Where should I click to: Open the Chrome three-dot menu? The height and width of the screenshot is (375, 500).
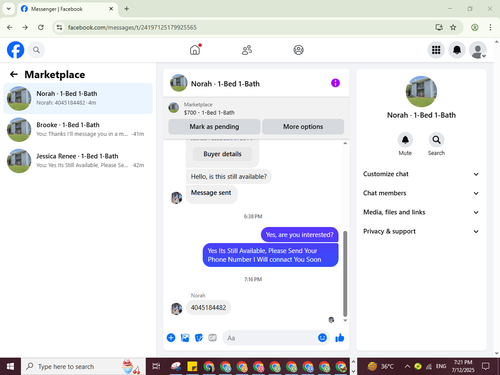pyautogui.click(x=490, y=27)
